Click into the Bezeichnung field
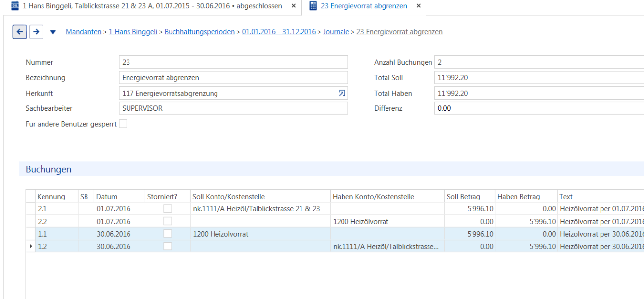The width and height of the screenshot is (644, 299). (x=233, y=78)
